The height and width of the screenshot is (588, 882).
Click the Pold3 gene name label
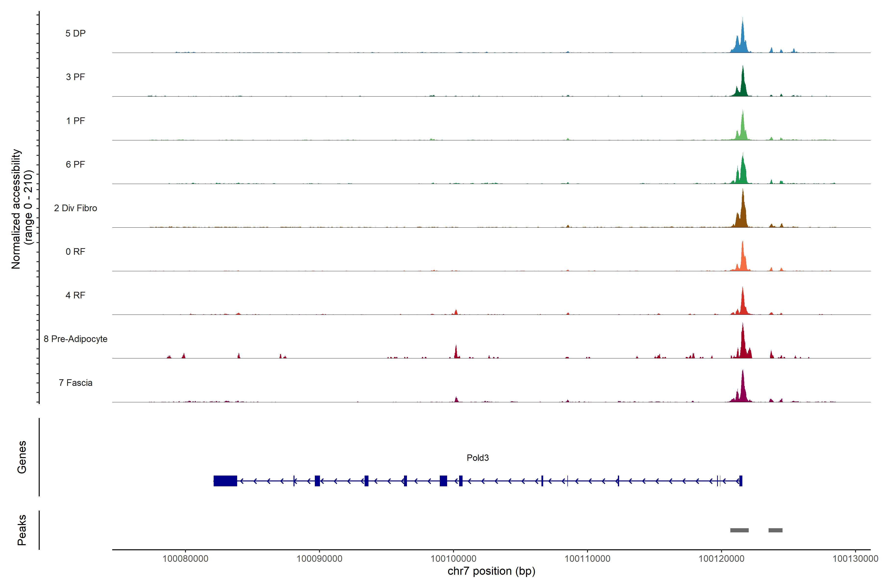point(477,457)
